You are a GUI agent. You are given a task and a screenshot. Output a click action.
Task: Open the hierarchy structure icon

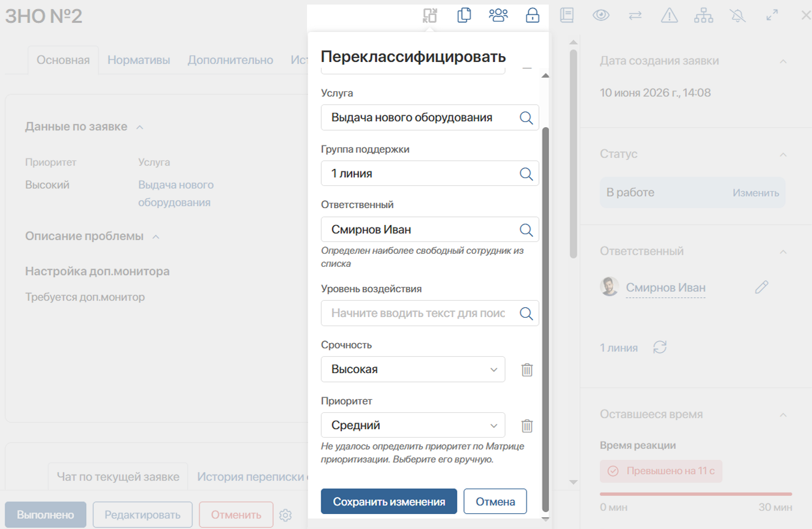click(x=704, y=15)
